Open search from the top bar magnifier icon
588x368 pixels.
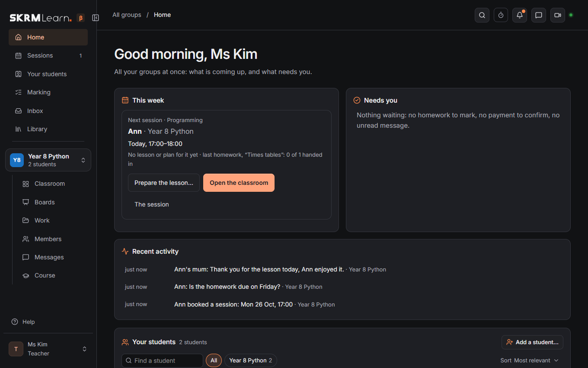point(482,15)
